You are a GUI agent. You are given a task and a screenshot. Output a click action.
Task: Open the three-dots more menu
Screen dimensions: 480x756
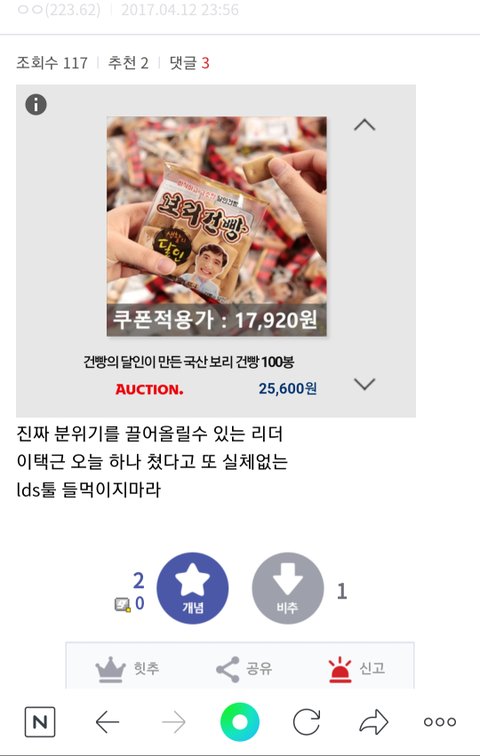coord(440,722)
